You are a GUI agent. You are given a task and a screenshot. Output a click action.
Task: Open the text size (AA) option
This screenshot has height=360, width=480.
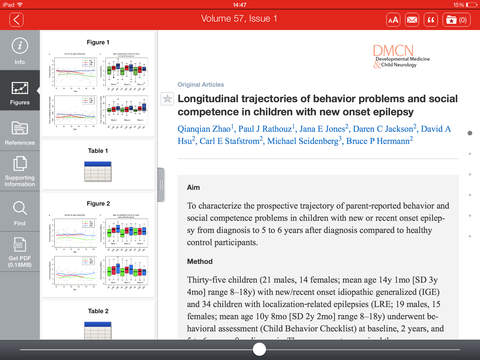coord(393,20)
